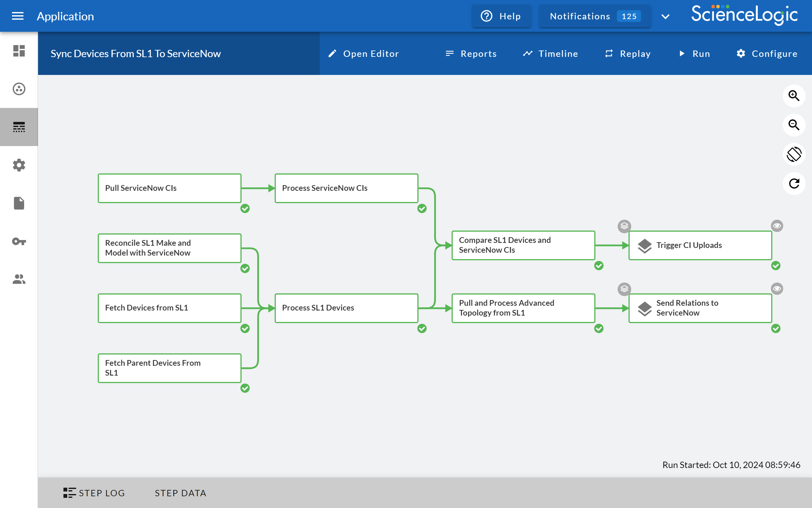Select the Process SL1 Devices step

tap(346, 308)
